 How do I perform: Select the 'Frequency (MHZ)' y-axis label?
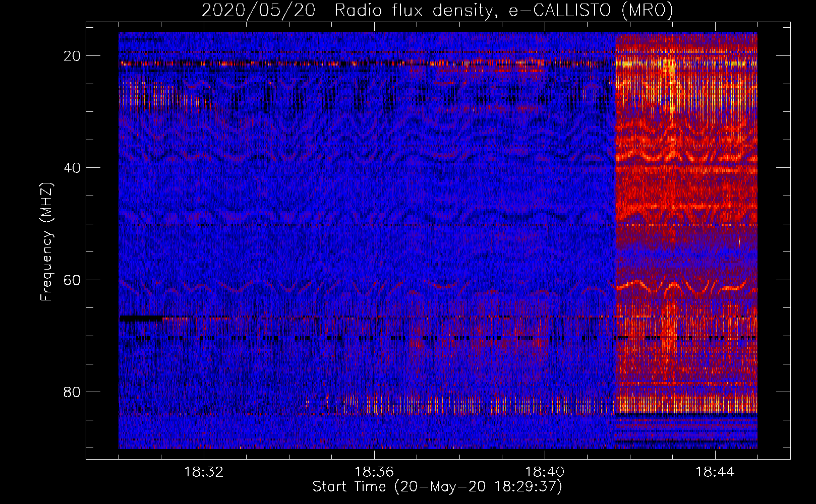(x=46, y=242)
